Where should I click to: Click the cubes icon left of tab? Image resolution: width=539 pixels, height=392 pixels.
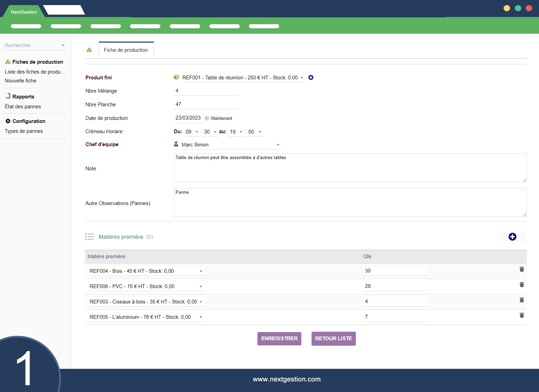click(90, 50)
